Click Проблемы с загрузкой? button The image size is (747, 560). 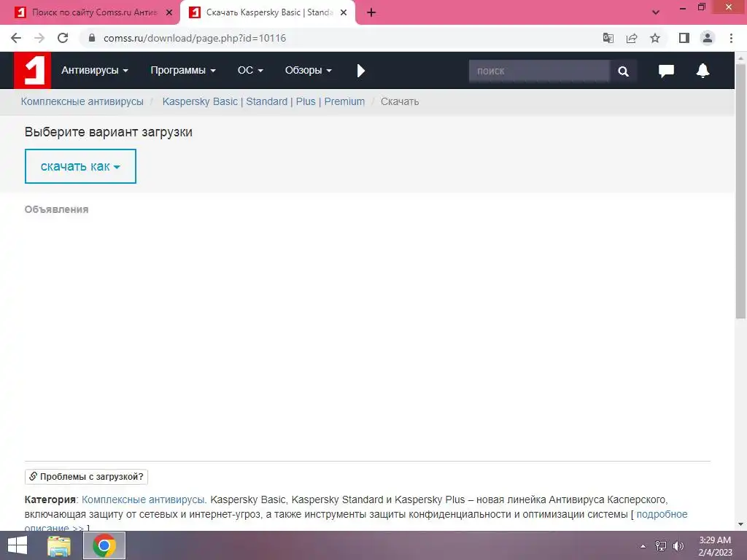[x=86, y=477]
